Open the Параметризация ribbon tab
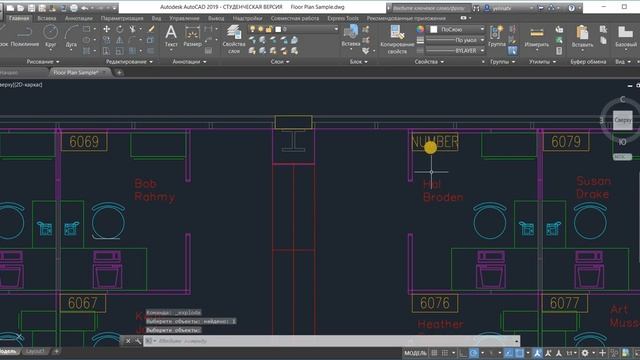 pos(122,18)
